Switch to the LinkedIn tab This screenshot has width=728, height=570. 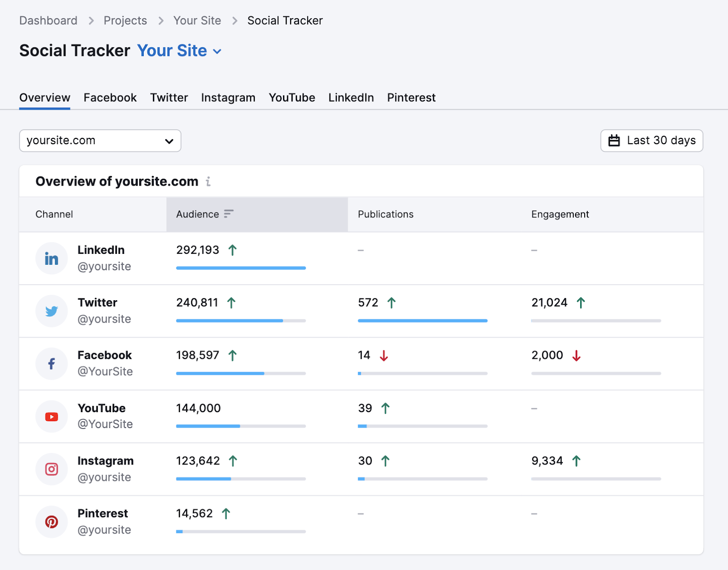[x=351, y=97]
